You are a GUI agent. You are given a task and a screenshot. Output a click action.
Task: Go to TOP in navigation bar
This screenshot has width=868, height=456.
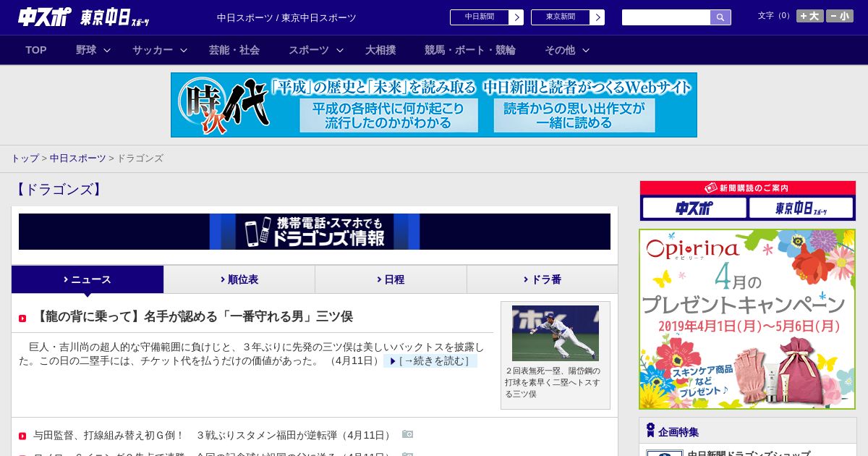(x=36, y=50)
